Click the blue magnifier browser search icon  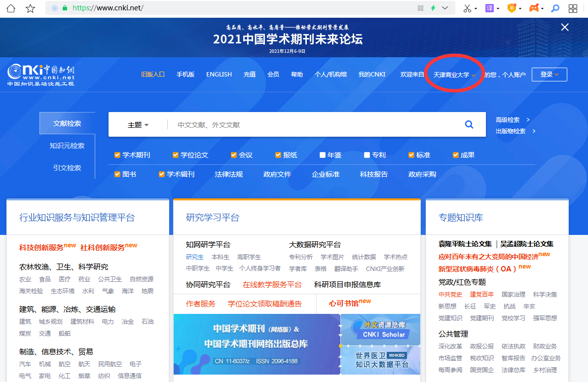click(x=555, y=8)
